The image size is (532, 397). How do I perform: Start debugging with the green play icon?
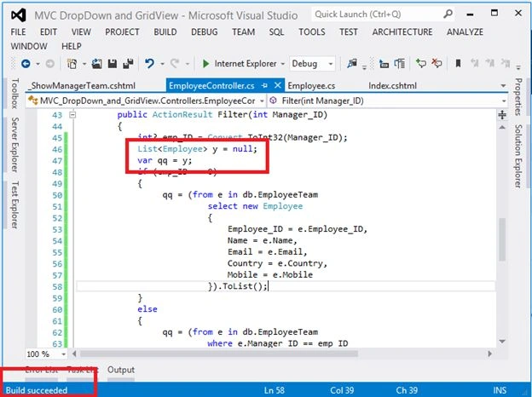point(205,63)
